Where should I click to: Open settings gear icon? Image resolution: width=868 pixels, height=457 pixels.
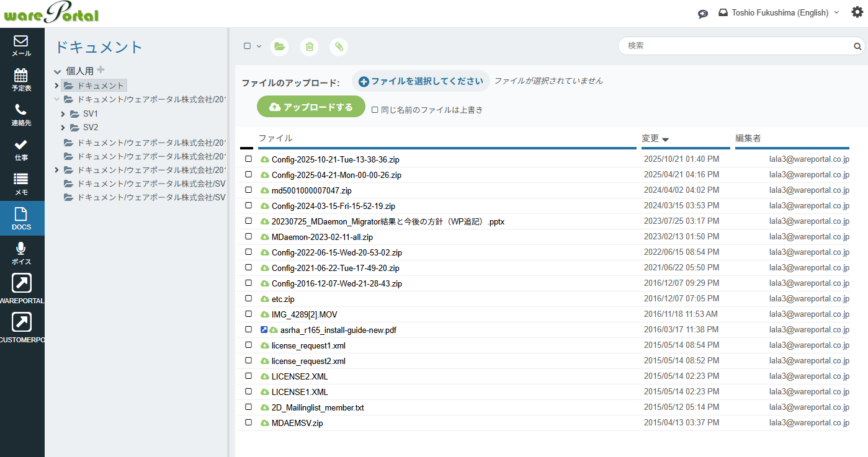pyautogui.click(x=857, y=12)
